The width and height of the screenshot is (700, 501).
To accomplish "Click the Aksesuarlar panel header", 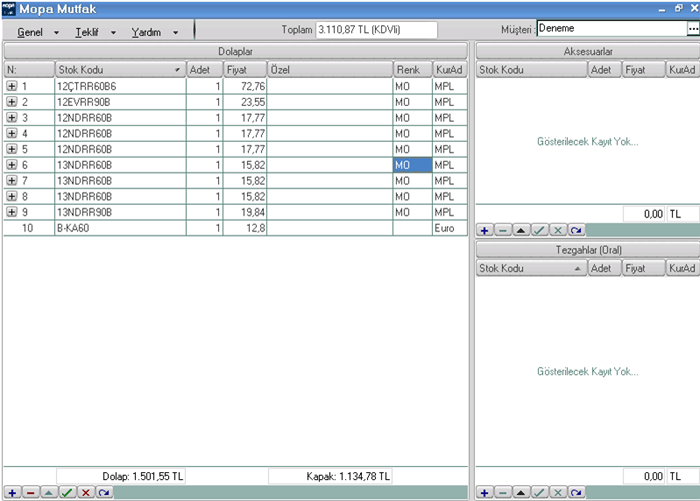I will pyautogui.click(x=588, y=51).
